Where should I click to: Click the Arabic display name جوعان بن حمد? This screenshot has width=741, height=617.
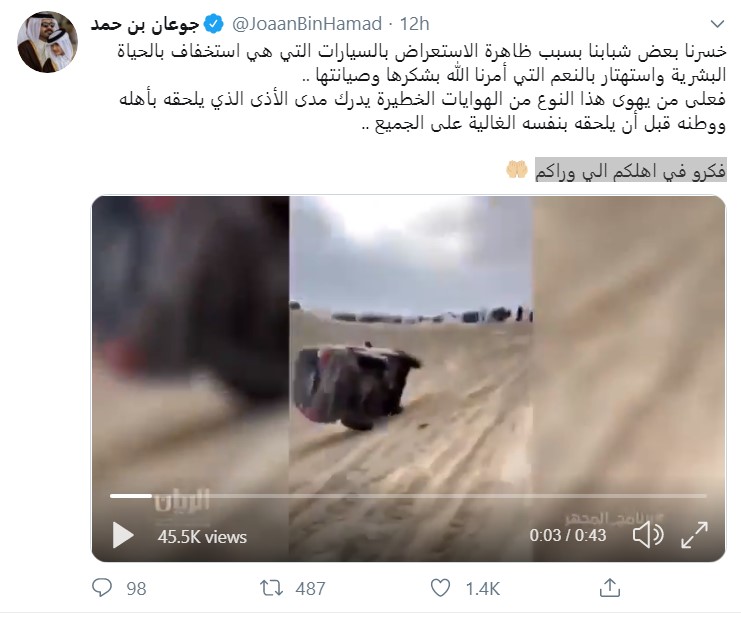[x=146, y=24]
